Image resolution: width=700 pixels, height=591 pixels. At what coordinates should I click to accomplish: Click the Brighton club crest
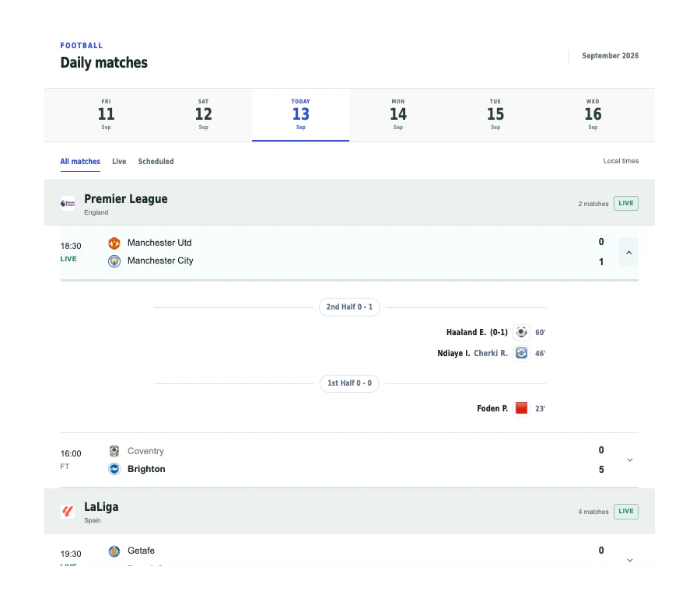(x=114, y=469)
